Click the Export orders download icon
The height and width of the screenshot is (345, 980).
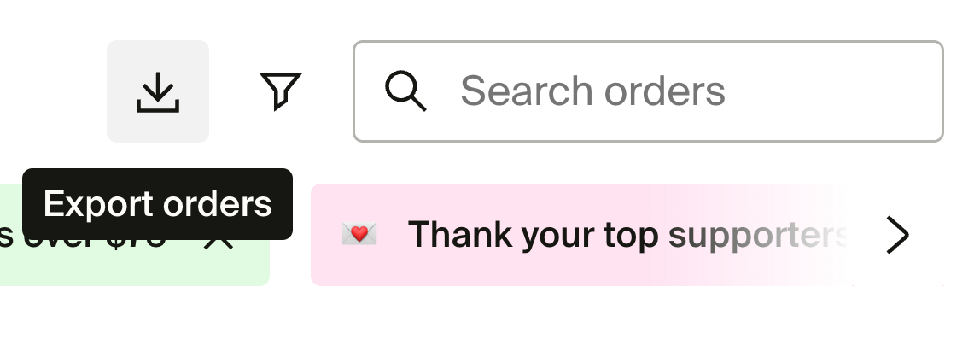157,91
